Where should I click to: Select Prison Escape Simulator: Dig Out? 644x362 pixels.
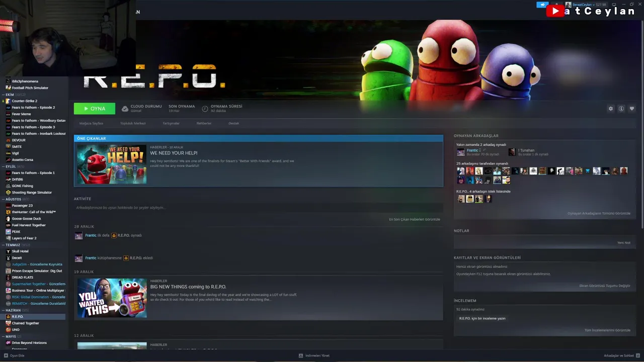tap(37, 271)
